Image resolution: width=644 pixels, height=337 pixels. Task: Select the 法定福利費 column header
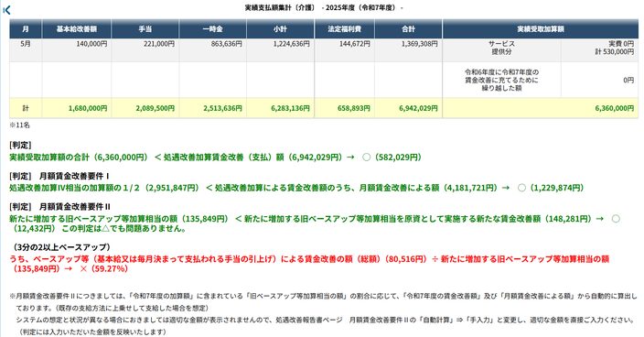(x=344, y=28)
